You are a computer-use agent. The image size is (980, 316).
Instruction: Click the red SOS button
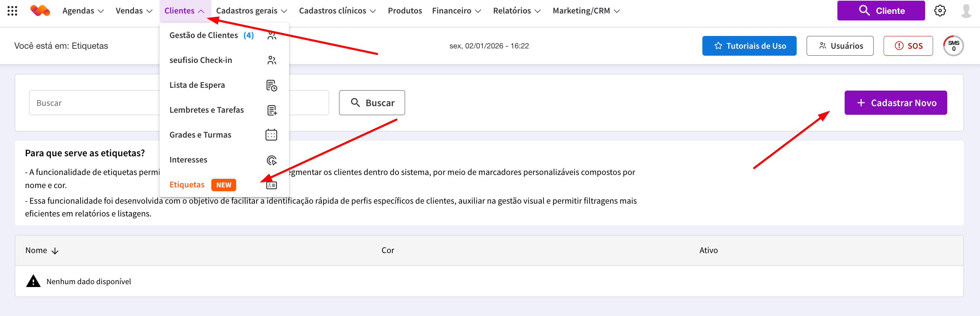pyautogui.click(x=908, y=46)
